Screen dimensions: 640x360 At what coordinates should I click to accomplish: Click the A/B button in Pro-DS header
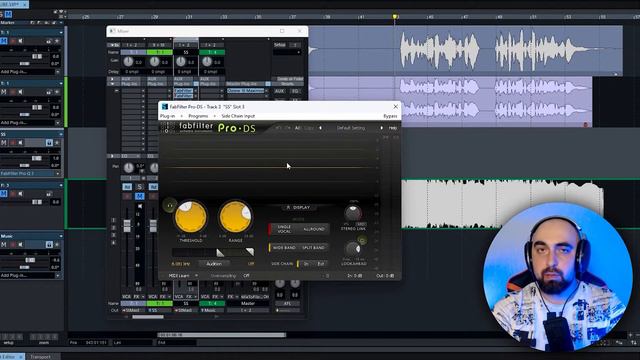point(298,128)
